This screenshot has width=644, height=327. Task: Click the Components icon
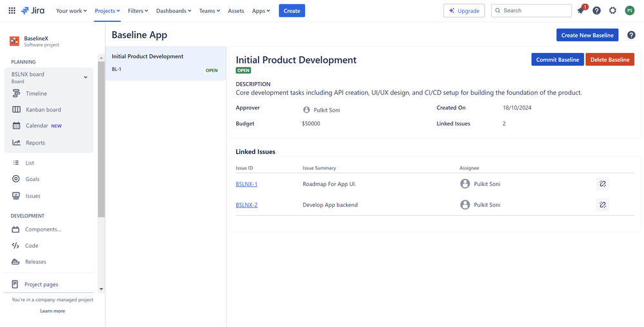point(15,229)
